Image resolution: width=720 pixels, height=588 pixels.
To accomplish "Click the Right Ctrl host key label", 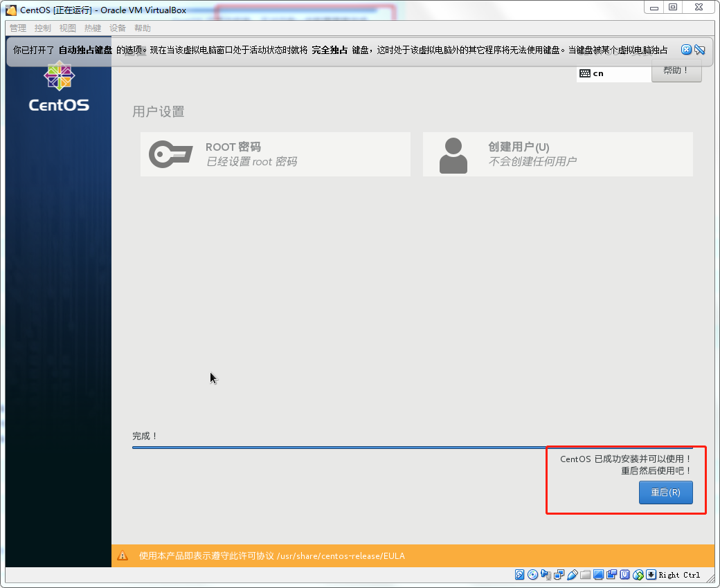I will coord(679,575).
